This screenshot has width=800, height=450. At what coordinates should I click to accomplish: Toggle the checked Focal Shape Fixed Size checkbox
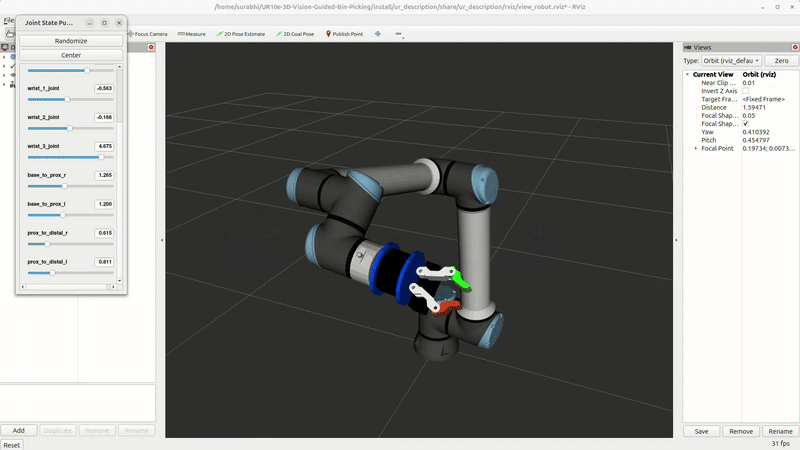click(x=745, y=123)
